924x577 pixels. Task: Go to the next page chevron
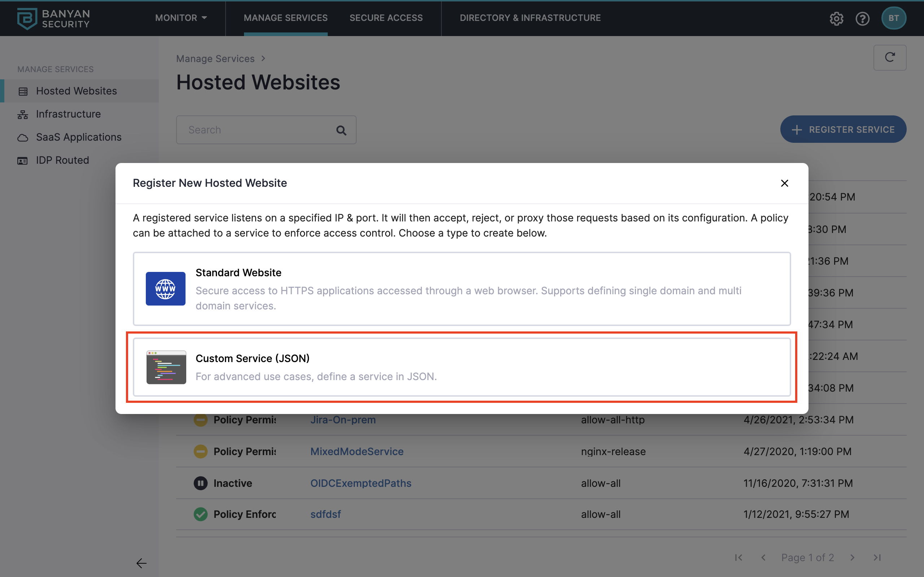[x=852, y=558]
